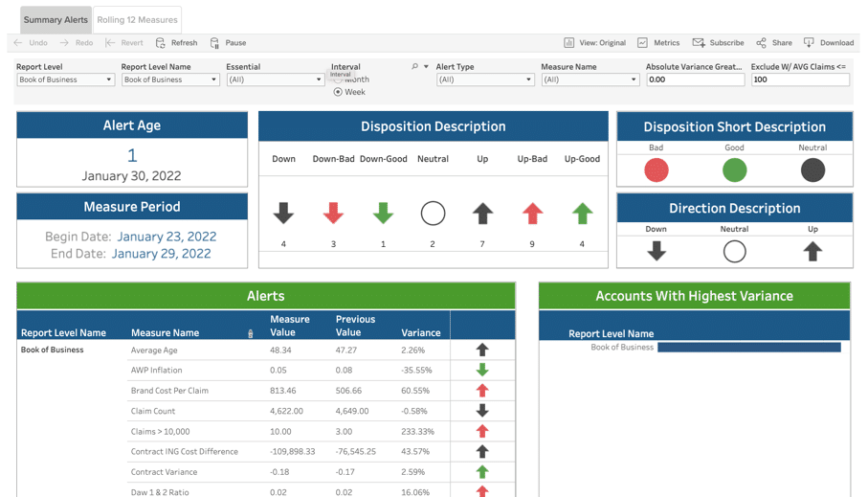Select the Week interval radio button
The image size is (868, 497).
(x=338, y=92)
